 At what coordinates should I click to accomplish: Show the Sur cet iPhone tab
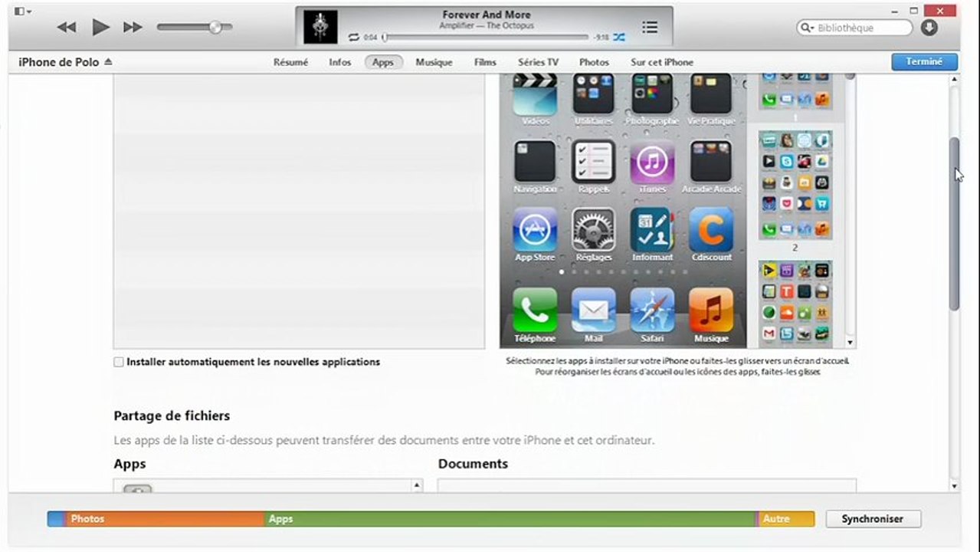pyautogui.click(x=662, y=62)
